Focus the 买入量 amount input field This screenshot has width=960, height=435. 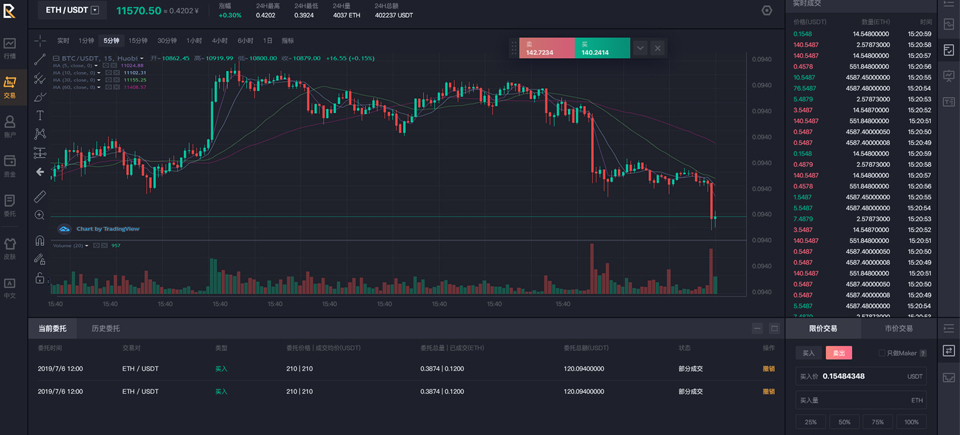point(861,400)
